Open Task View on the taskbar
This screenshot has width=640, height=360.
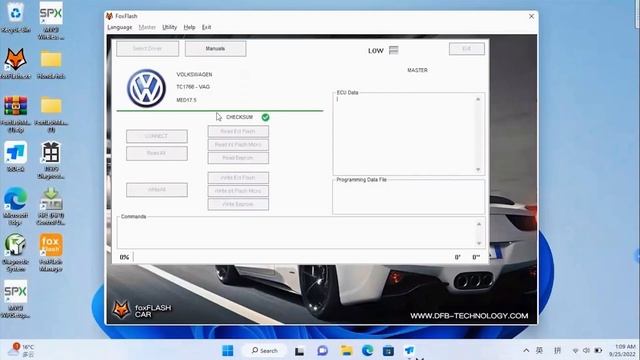click(299, 351)
